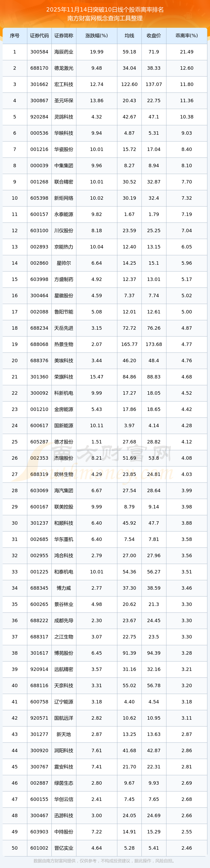
Task: Select stock code 603998
Action: pos(39,279)
